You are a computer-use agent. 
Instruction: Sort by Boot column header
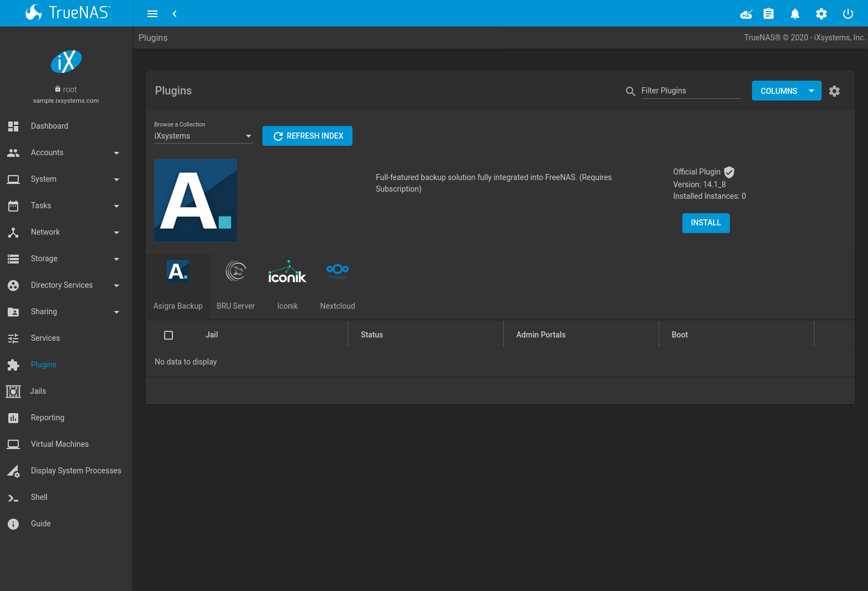pos(680,335)
